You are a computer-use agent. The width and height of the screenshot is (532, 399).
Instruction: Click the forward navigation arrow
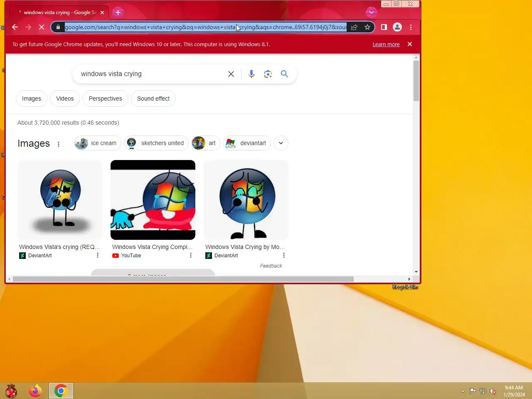point(28,27)
